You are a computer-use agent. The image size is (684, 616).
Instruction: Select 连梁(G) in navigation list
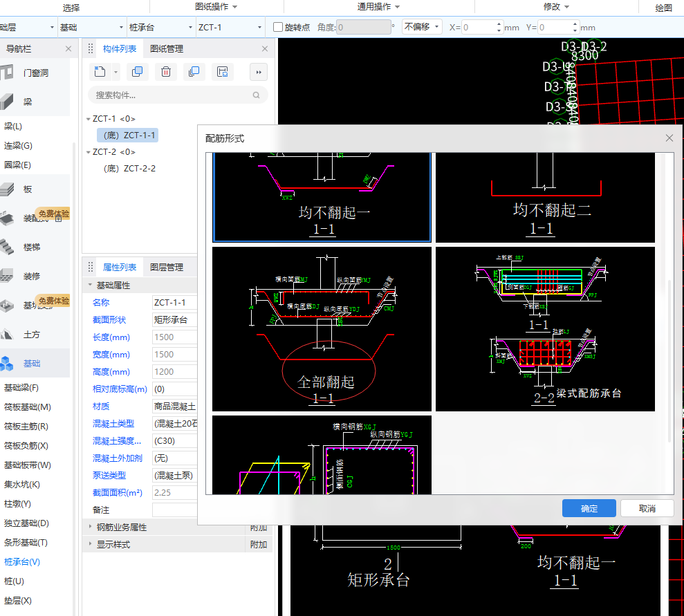[18, 146]
